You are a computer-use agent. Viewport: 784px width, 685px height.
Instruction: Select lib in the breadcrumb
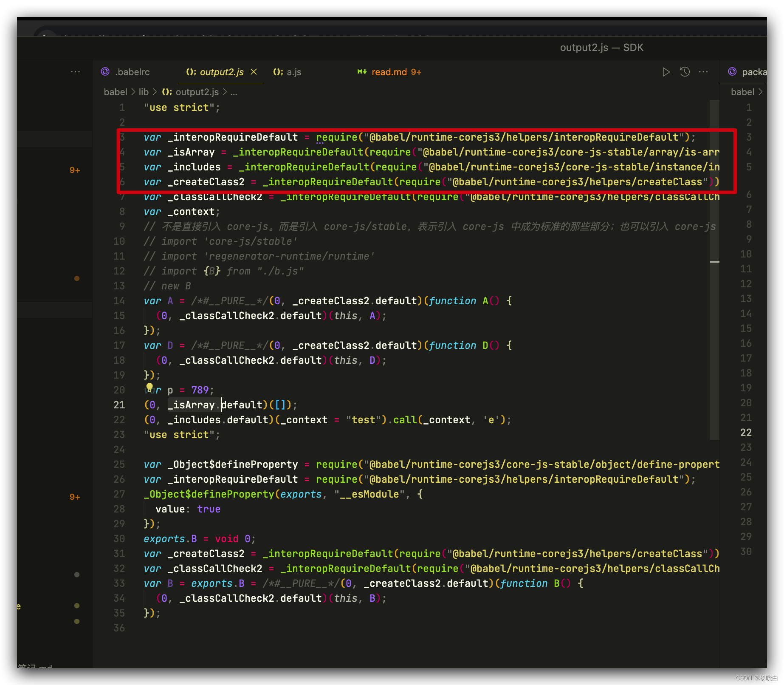point(144,92)
